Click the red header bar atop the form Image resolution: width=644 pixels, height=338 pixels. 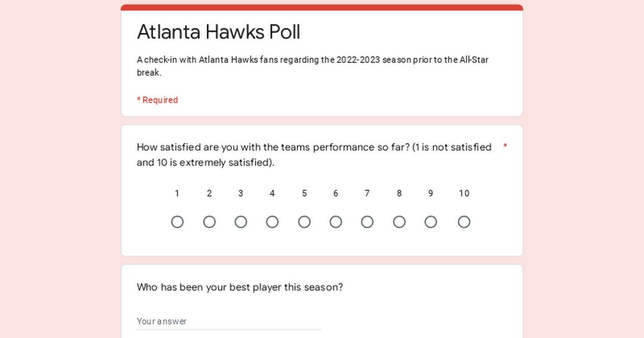[322, 8]
